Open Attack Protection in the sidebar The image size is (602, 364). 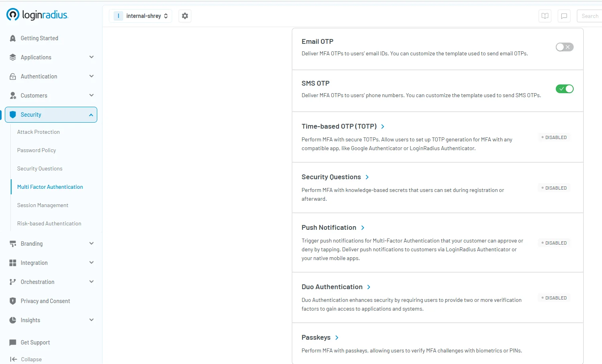click(38, 132)
